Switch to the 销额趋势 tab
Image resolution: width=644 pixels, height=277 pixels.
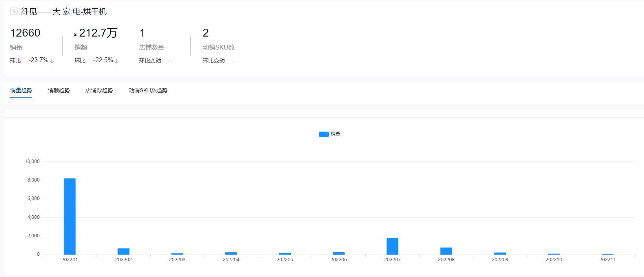pos(59,90)
